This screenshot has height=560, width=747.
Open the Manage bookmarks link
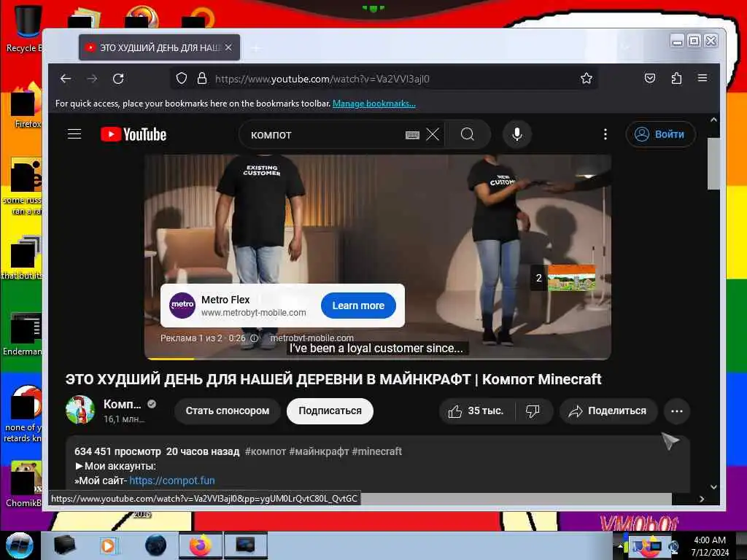(x=374, y=104)
